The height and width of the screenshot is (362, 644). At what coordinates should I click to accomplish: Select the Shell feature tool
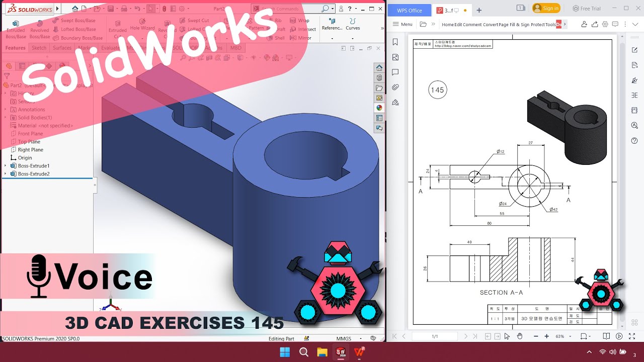(275, 38)
